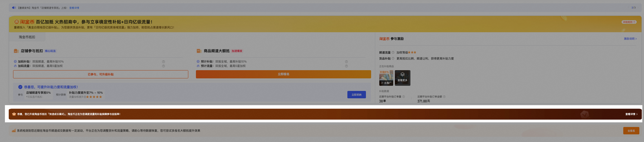644x142 pixels.
Task: Click help icon next to 货品补贴
Action: [393, 58]
